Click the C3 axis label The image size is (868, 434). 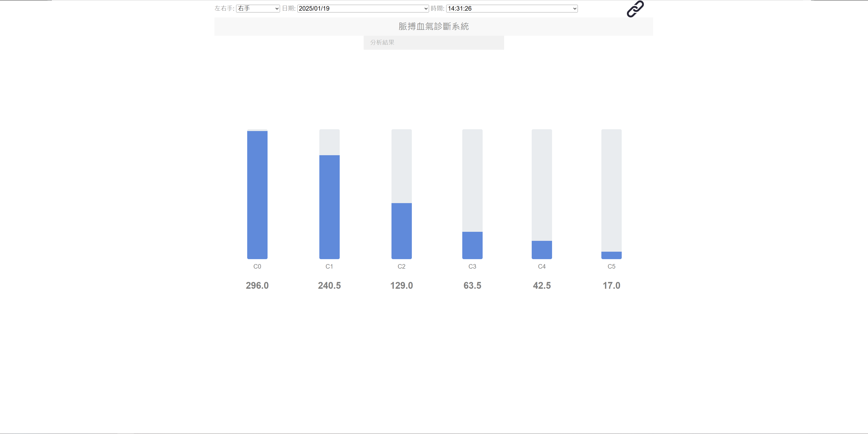click(x=472, y=266)
